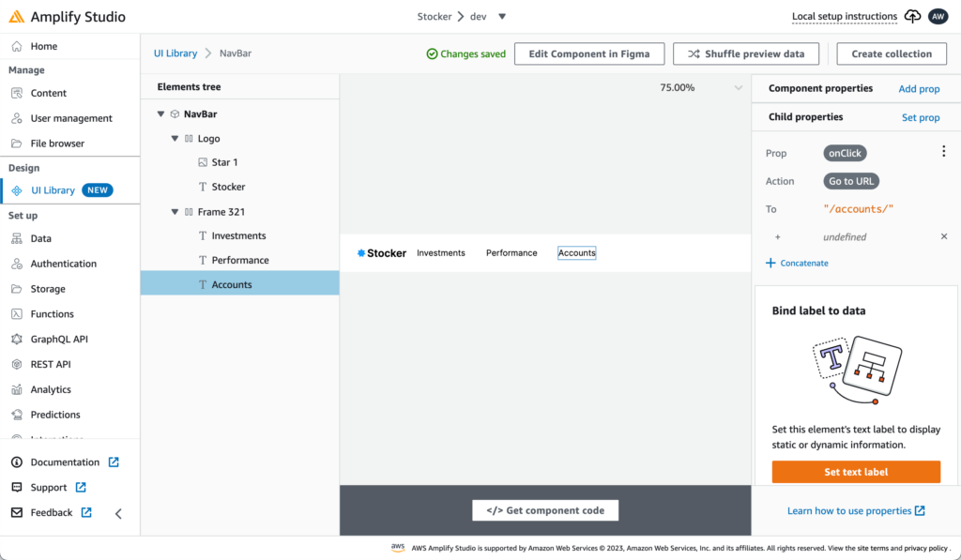Open the 75.00% zoom dropdown
This screenshot has width=961, height=560.
738,88
